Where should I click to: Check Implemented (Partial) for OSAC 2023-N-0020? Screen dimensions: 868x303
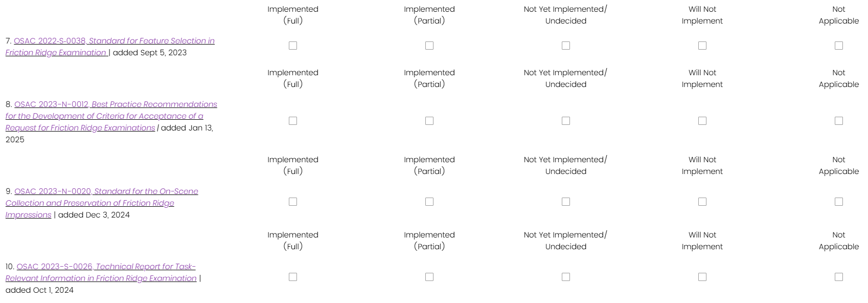[x=429, y=202]
